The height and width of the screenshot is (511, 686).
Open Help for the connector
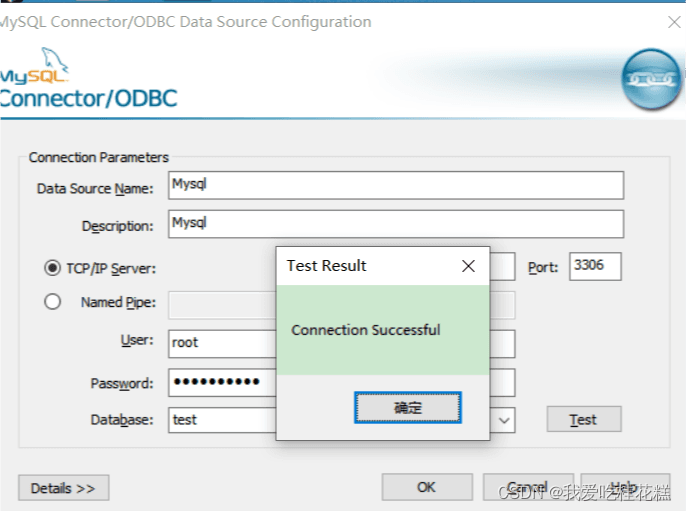[625, 487]
